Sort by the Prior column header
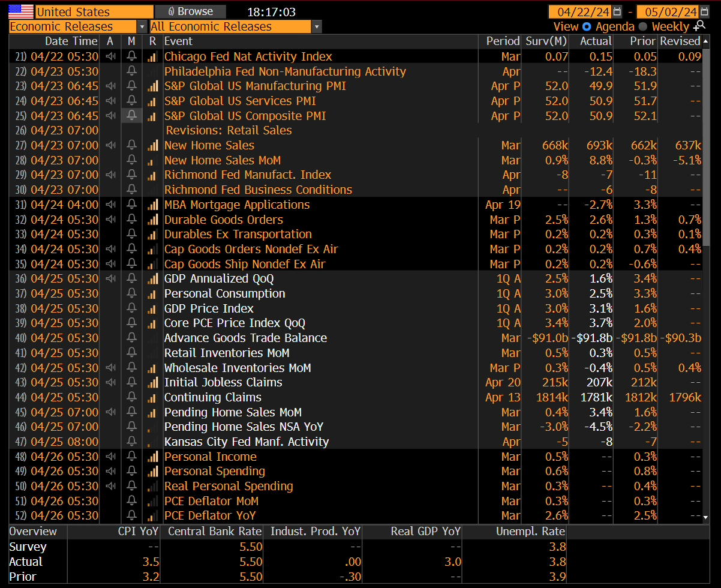 643,41
